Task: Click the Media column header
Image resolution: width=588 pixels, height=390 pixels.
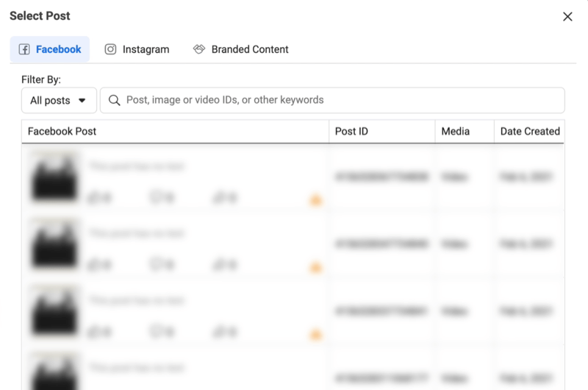Action: coord(455,132)
